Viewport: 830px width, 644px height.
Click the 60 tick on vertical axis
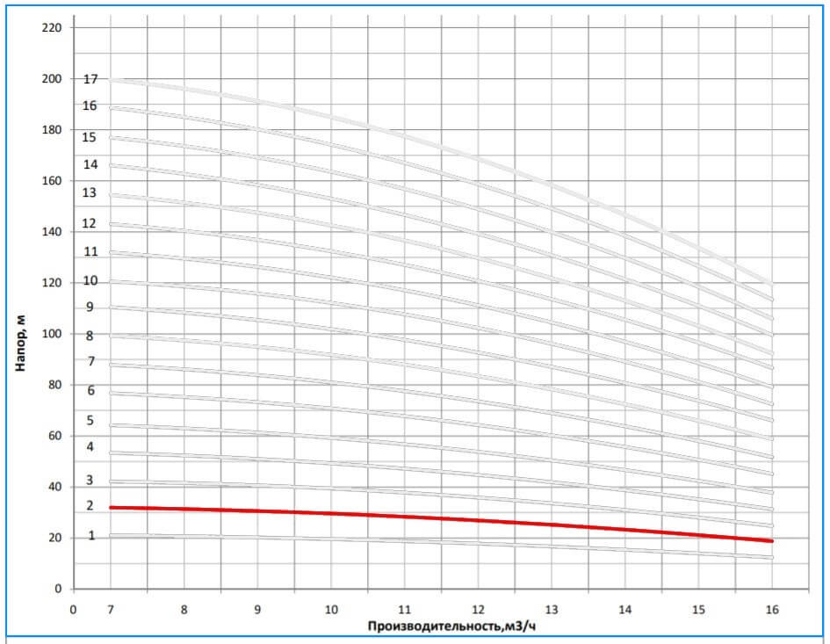point(54,436)
